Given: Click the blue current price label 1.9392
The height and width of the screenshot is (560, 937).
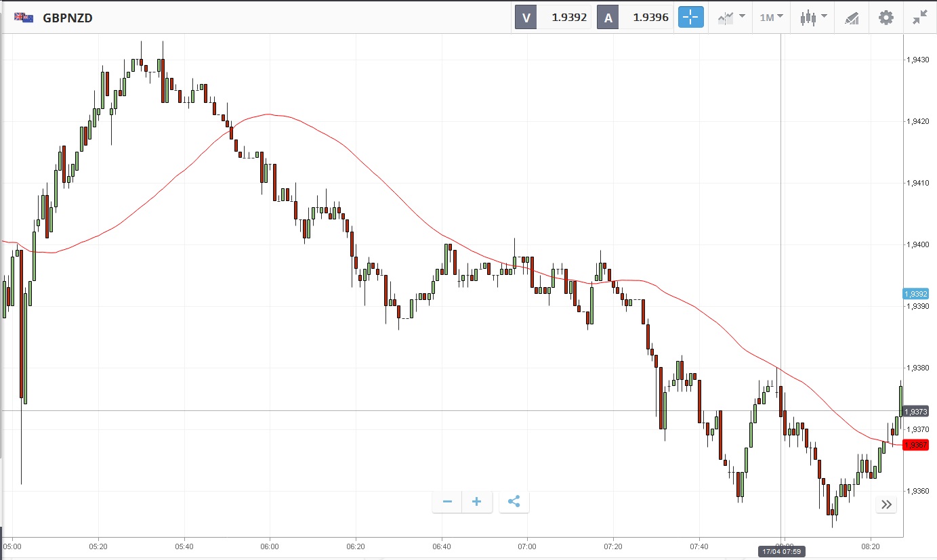Looking at the screenshot, I should click(915, 294).
